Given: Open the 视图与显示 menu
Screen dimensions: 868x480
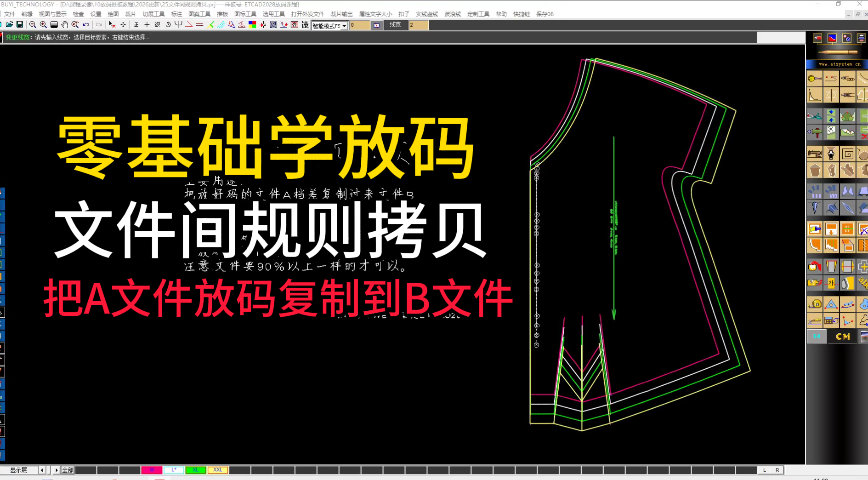Looking at the screenshot, I should [x=52, y=14].
